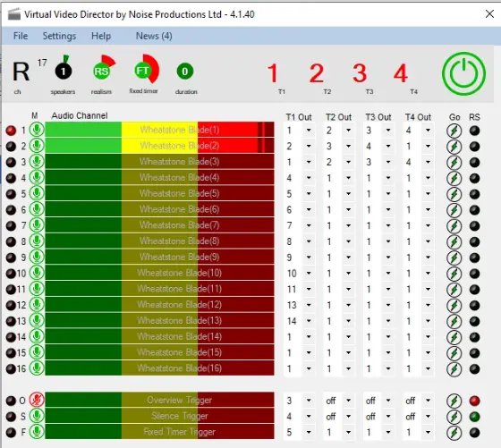Trigger Go lightning icon for channel 3
The width and height of the screenshot is (501, 448).
coord(454,163)
